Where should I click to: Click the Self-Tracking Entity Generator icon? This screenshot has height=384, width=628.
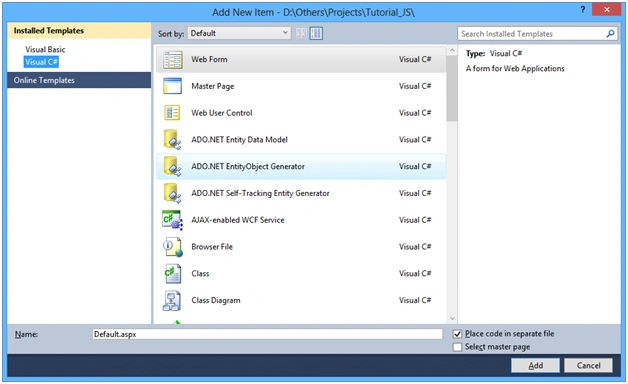[x=173, y=193]
